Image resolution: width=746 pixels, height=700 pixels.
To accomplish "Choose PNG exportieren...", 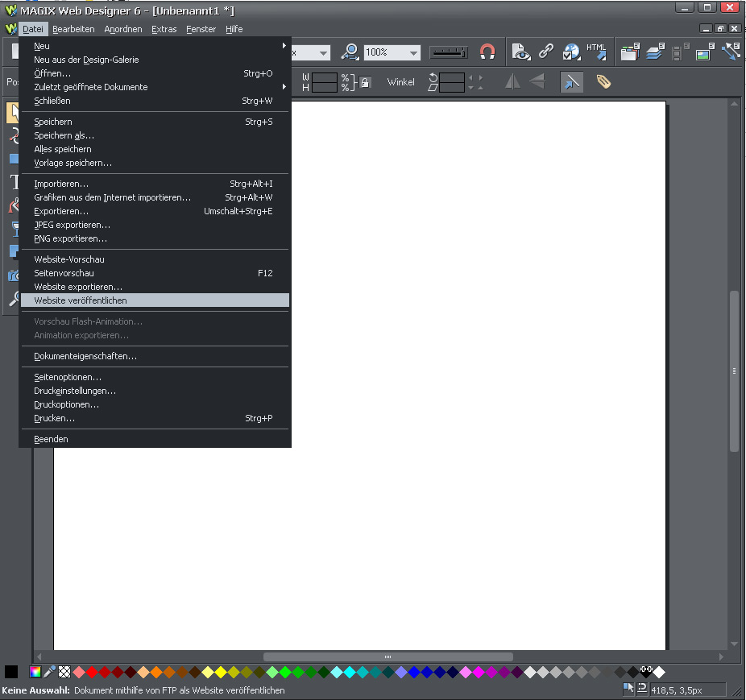I will click(x=155, y=238).
